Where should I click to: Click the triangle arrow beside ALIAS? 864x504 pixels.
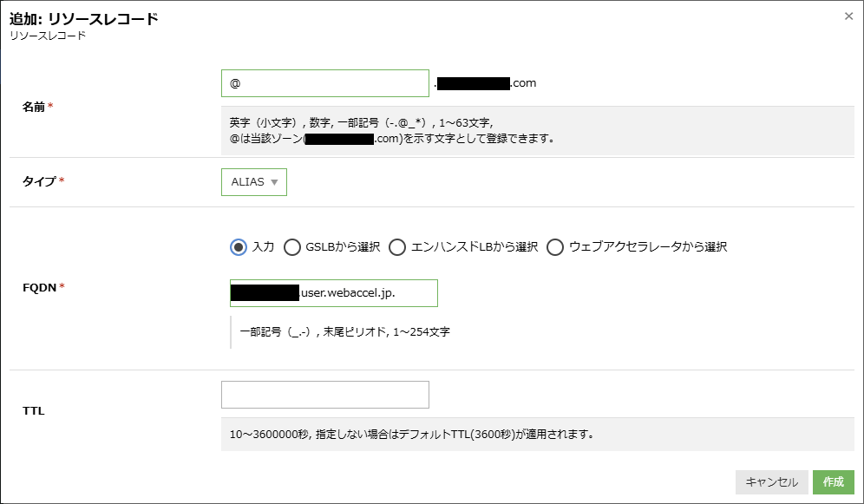tap(274, 182)
